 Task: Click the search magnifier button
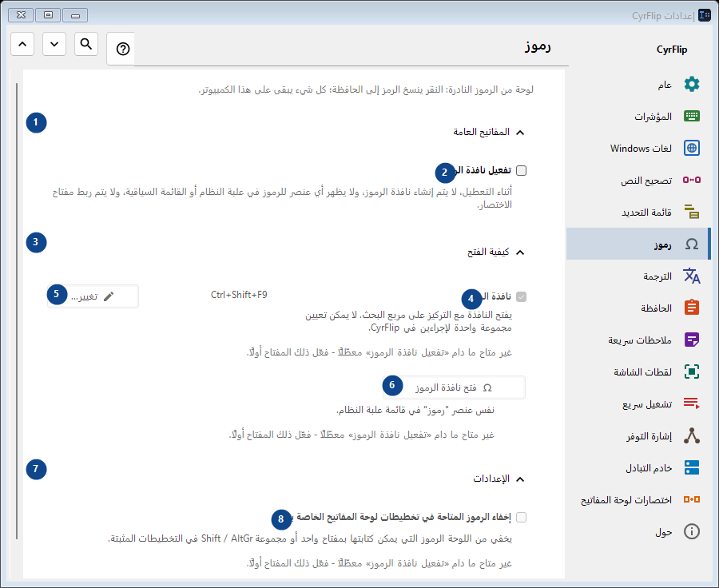point(86,44)
